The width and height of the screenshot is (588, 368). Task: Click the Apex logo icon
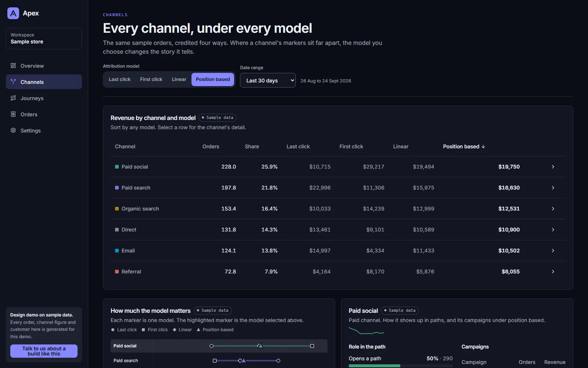tap(13, 13)
